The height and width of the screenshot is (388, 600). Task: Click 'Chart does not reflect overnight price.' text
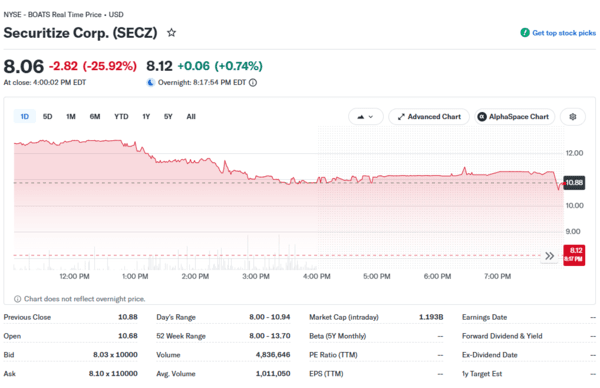pos(85,299)
